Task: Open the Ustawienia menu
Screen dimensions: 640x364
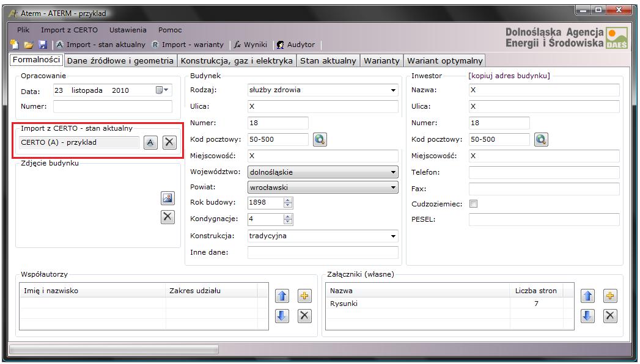Action: pyautogui.click(x=128, y=30)
